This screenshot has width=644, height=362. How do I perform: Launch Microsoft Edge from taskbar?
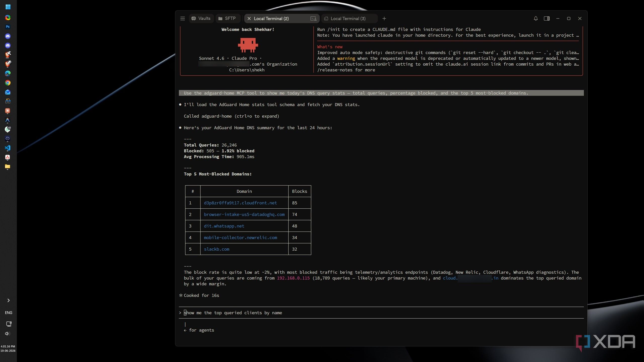(8, 73)
